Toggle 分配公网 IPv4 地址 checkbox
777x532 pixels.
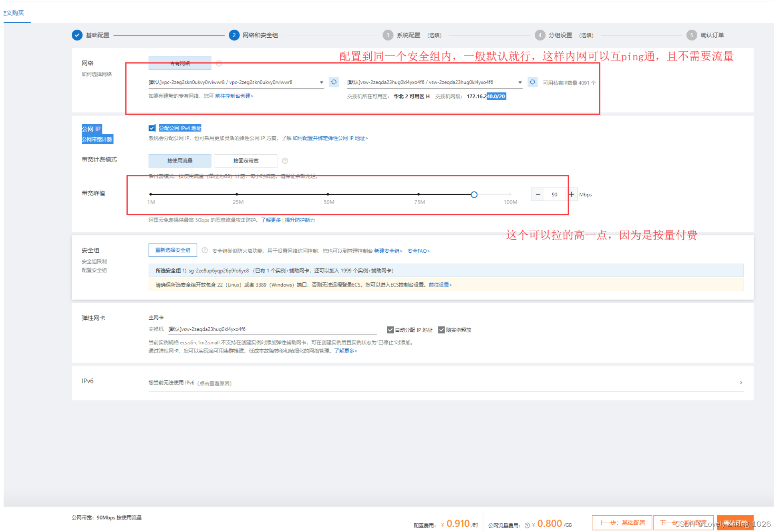(152, 128)
